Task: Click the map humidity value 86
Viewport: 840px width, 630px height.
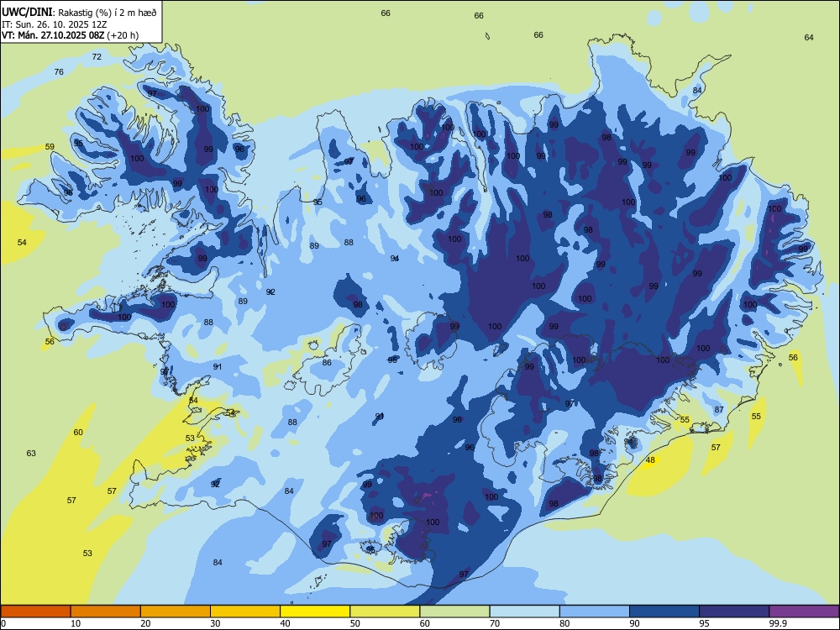Action: click(x=327, y=363)
